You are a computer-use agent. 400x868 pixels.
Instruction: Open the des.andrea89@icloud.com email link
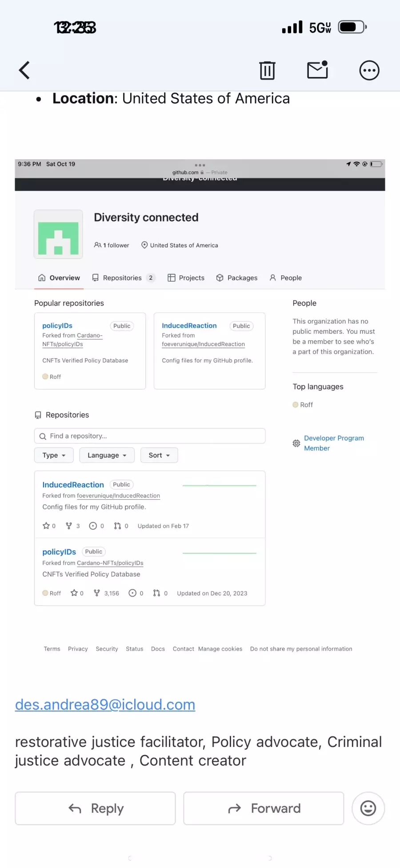(105, 705)
